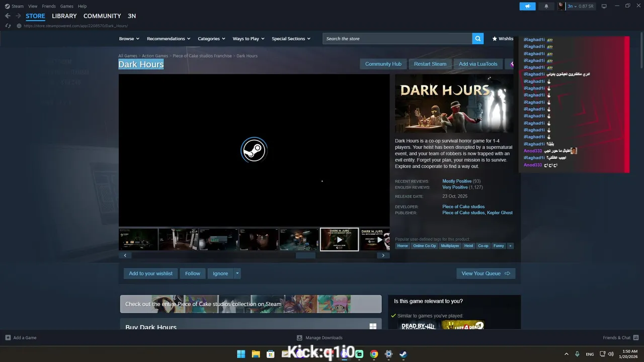
Task: Open the View menu
Action: (x=33, y=6)
